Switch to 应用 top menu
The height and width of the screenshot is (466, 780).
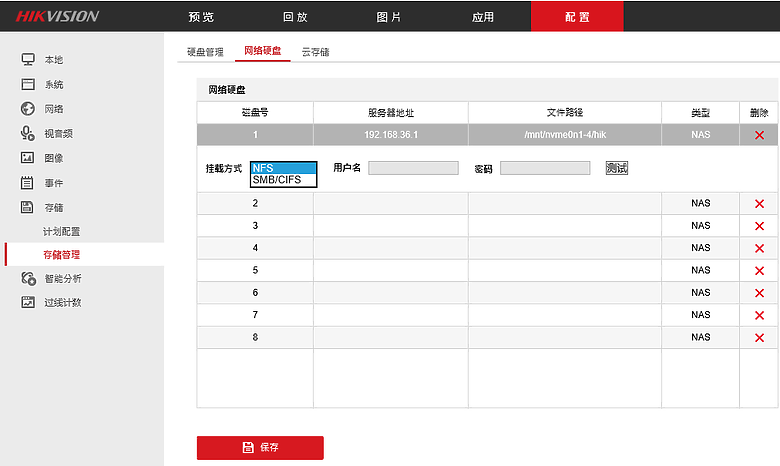click(483, 17)
